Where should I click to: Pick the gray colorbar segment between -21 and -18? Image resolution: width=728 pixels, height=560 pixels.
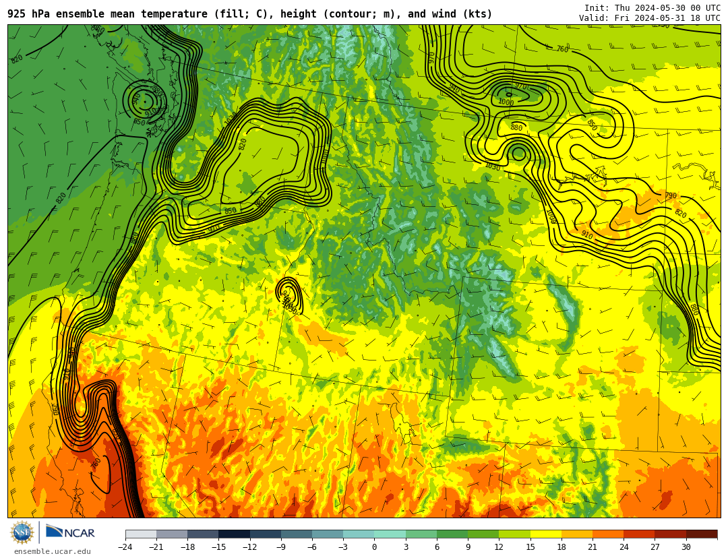point(173,534)
